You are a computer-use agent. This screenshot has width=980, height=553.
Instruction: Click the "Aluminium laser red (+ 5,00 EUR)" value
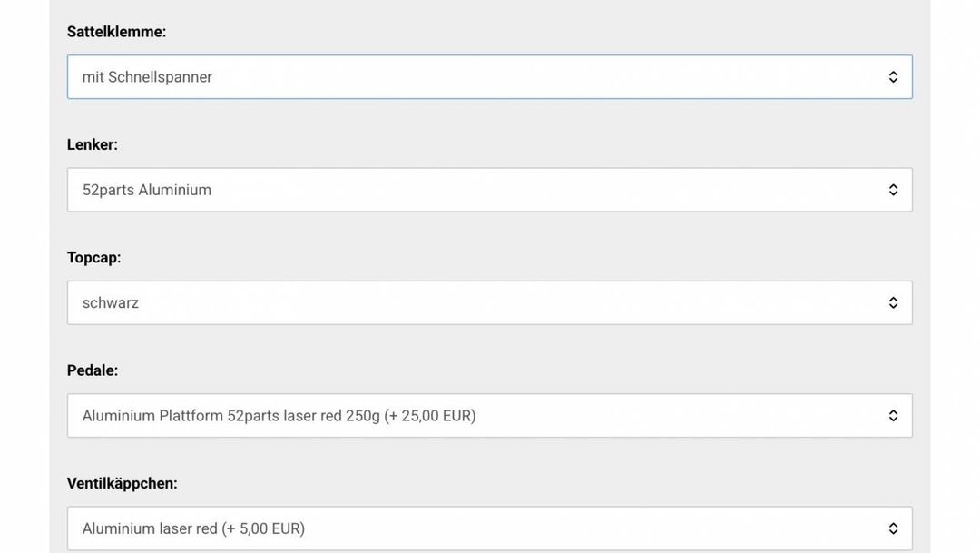point(193,528)
